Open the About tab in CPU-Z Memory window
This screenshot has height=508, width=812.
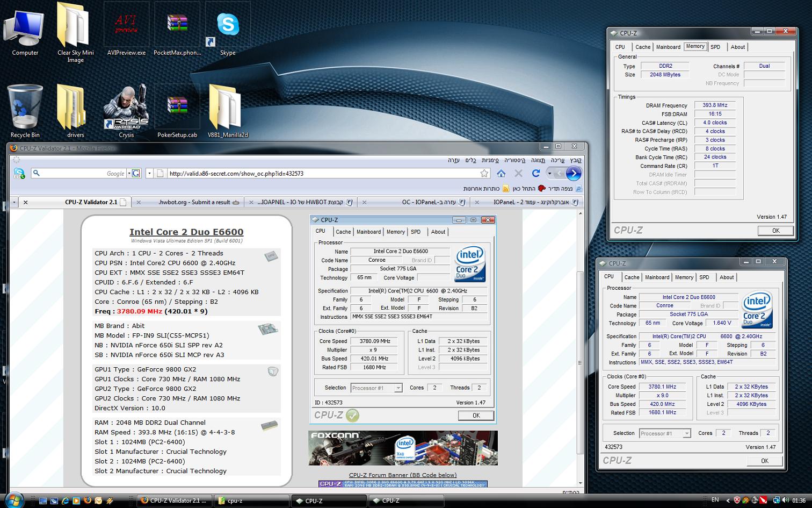tap(737, 47)
